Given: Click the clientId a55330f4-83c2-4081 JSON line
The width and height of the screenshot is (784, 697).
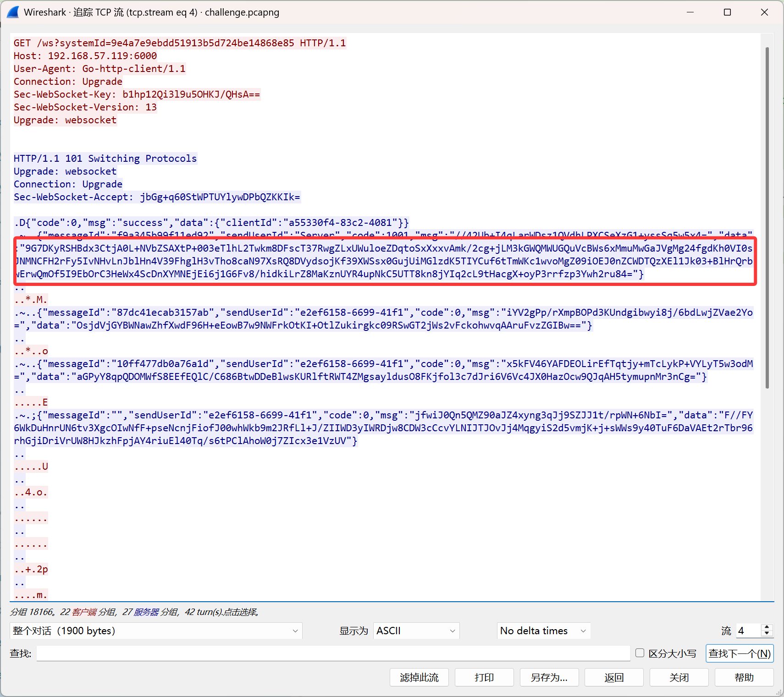Looking at the screenshot, I should [x=211, y=223].
